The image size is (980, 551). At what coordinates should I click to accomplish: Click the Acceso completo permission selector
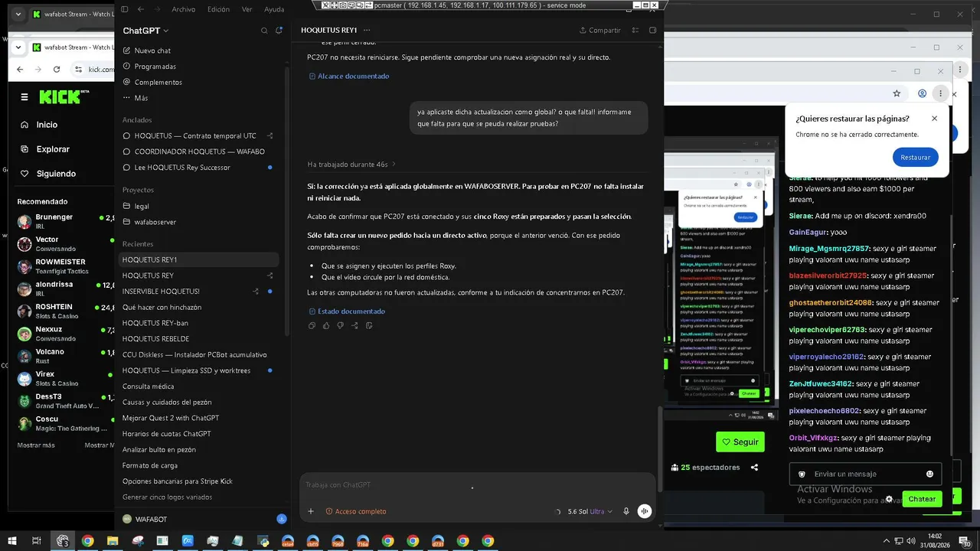coord(356,511)
